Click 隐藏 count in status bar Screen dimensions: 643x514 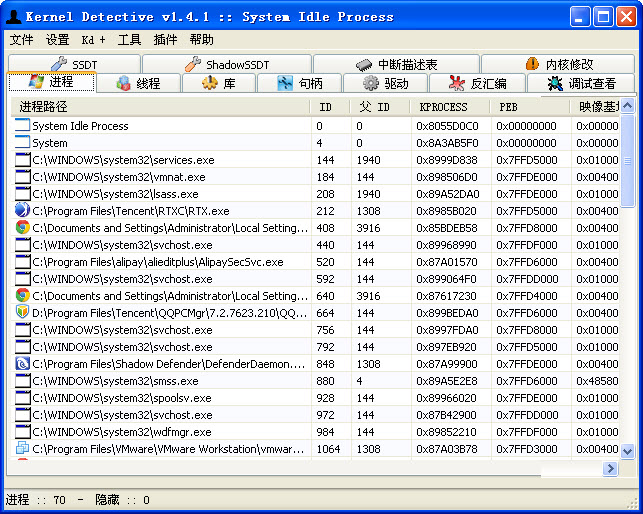(x=122, y=500)
